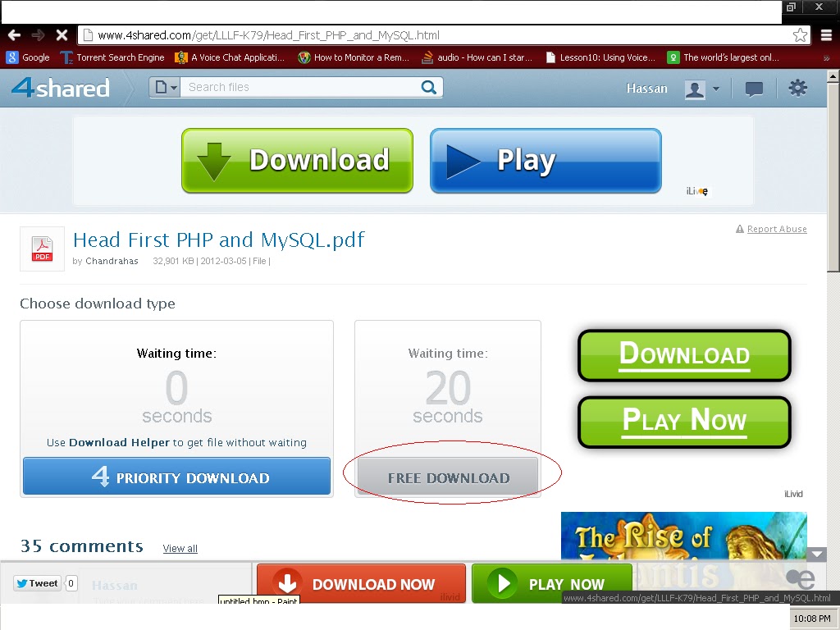View all comments link
840x630 pixels.
pos(180,548)
